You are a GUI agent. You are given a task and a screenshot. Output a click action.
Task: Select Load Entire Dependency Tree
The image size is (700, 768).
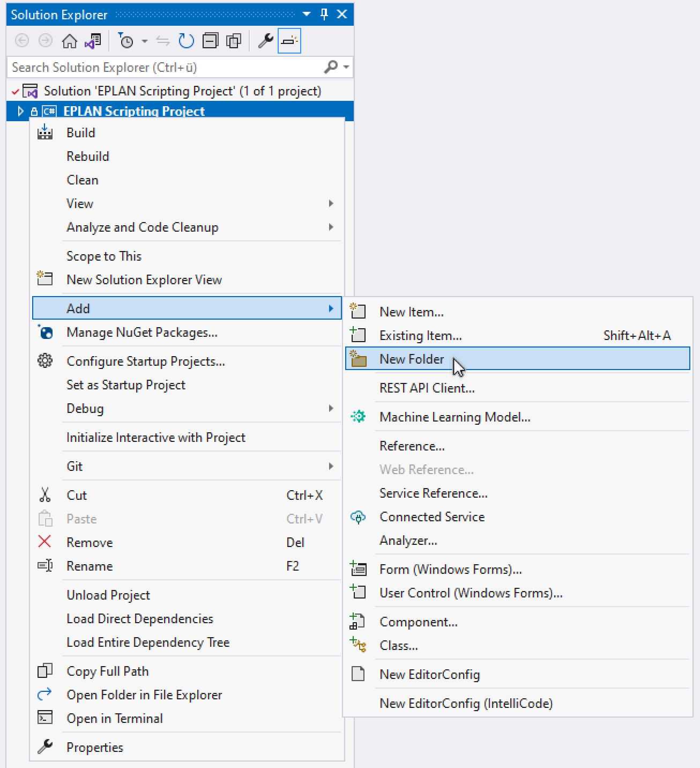tap(187, 642)
